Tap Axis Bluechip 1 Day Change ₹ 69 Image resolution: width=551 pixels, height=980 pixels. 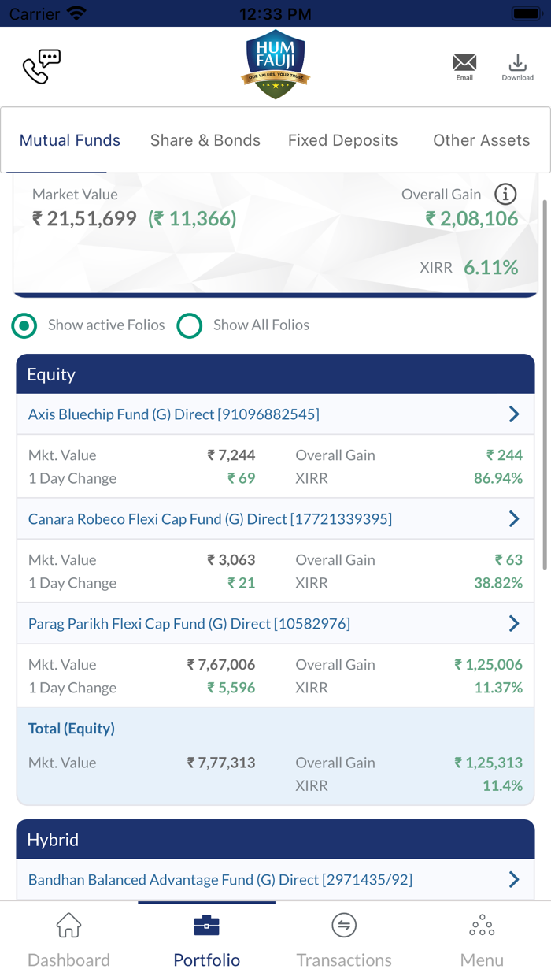coord(242,478)
